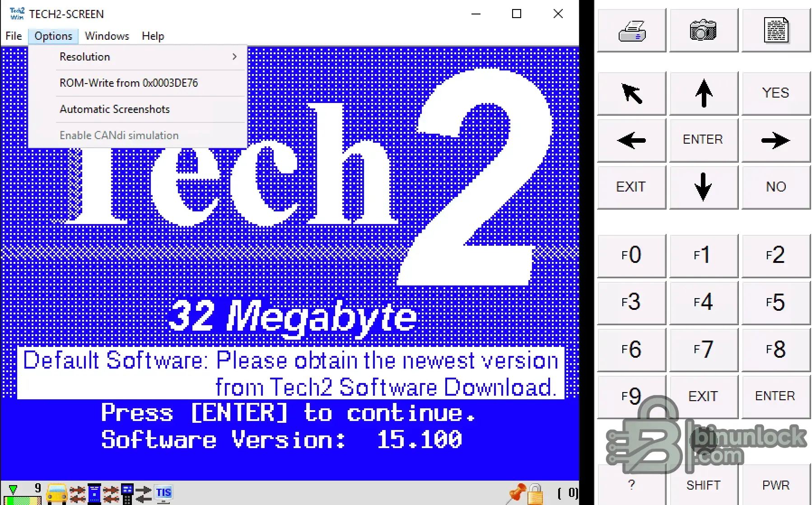This screenshot has width=812, height=505.
Task: Open the Help menu
Action: coord(153,36)
